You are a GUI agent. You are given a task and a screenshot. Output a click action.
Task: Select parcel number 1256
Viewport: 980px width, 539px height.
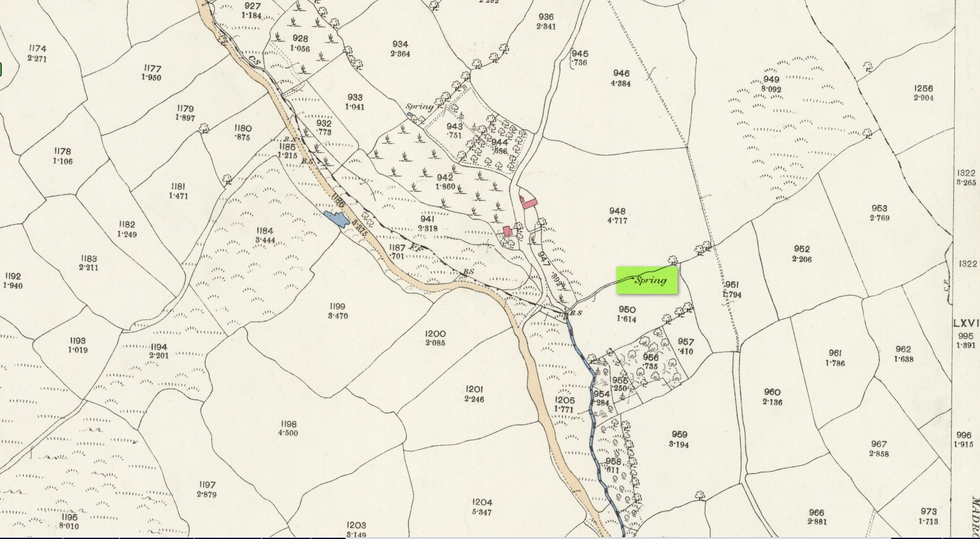923,88
